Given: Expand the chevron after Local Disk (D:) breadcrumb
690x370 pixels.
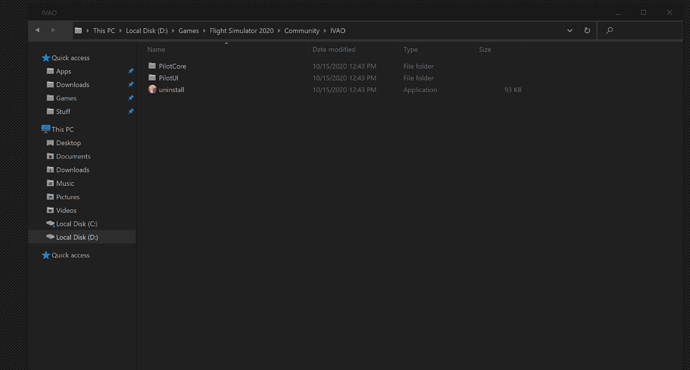Looking at the screenshot, I should (173, 30).
